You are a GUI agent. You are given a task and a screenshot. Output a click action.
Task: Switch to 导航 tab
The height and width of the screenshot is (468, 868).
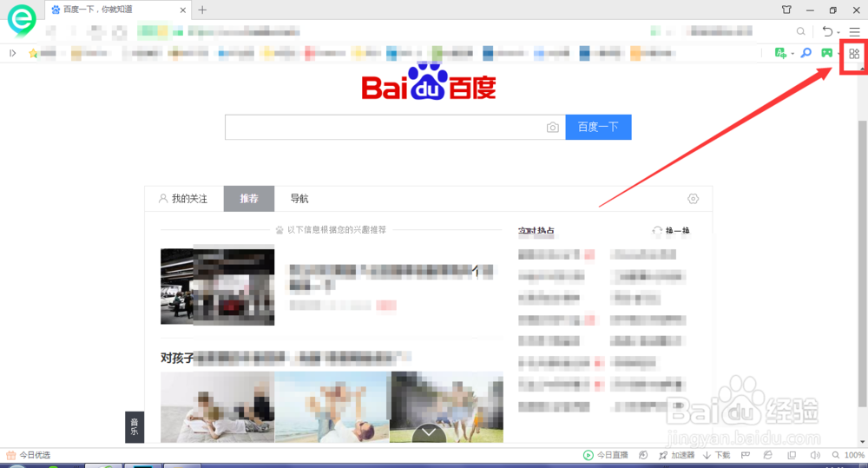point(299,199)
